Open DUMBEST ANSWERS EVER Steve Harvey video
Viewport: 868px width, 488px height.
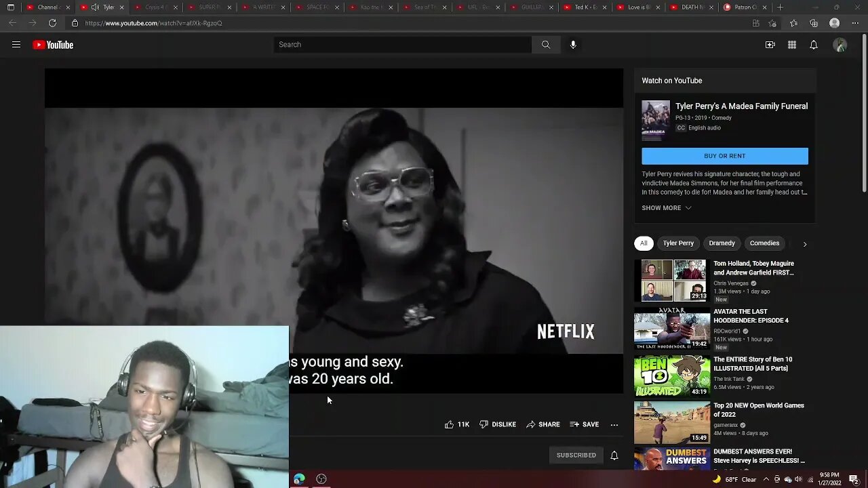[759, 456]
